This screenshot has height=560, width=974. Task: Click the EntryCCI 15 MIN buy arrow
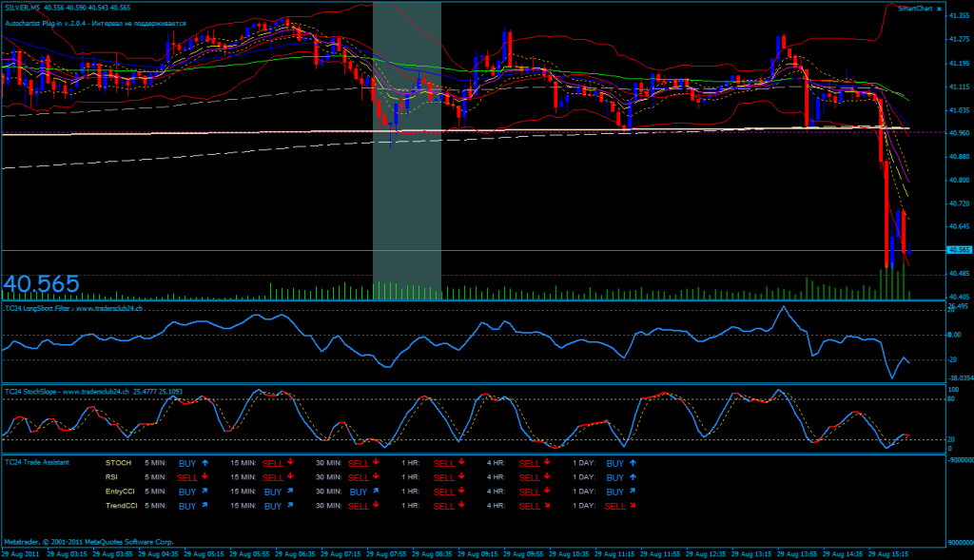[290, 492]
